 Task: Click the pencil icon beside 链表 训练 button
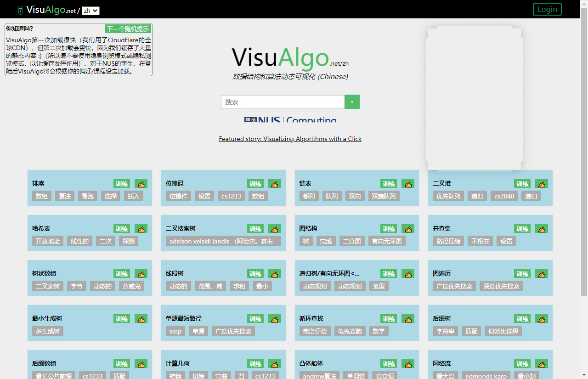click(x=408, y=183)
